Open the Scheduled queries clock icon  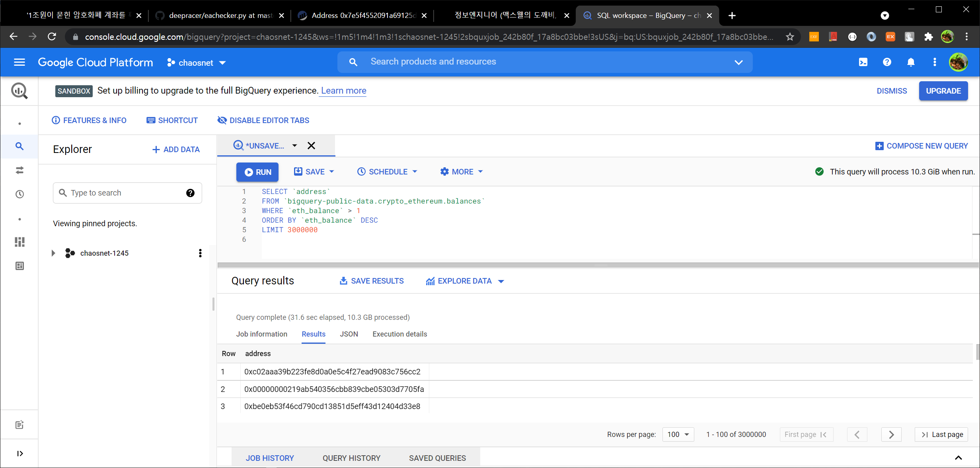click(x=19, y=194)
